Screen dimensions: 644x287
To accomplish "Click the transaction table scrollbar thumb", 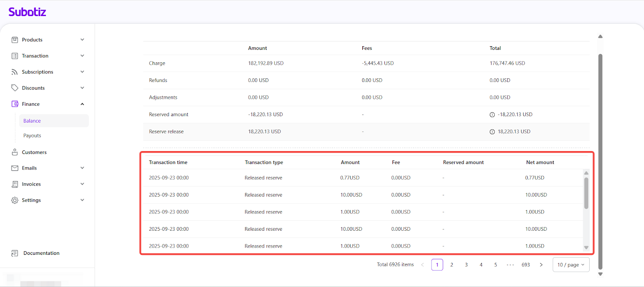I will [586, 193].
